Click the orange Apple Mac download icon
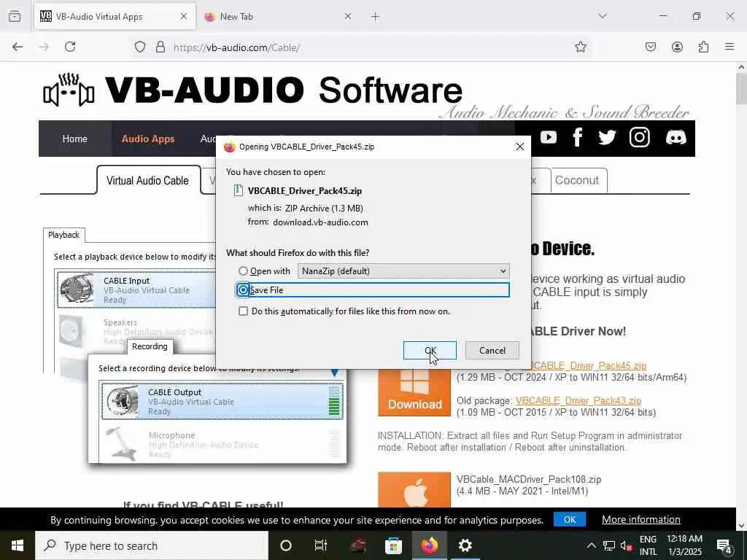Screen dimensions: 747x560 coord(414,489)
